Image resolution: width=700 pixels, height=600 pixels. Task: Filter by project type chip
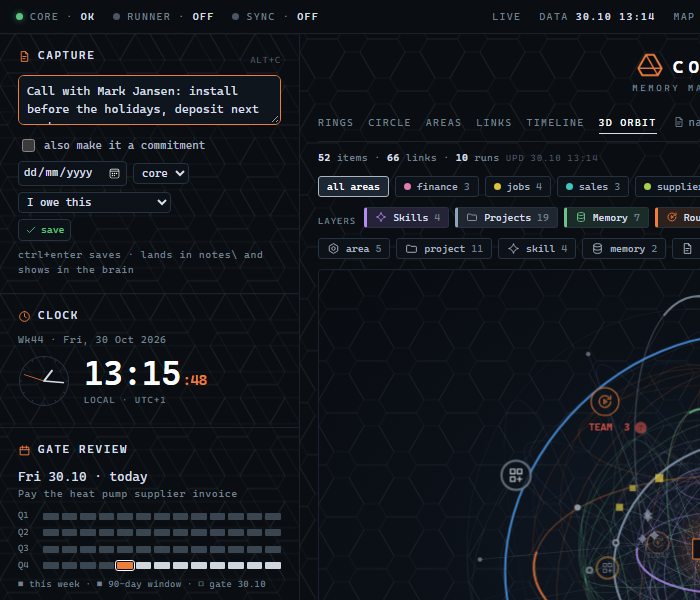pos(444,249)
